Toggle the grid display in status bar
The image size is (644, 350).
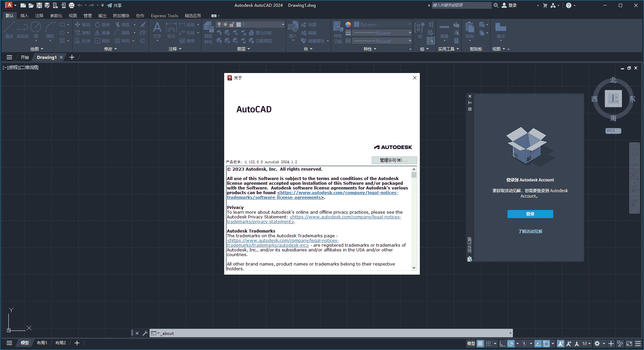(x=480, y=344)
